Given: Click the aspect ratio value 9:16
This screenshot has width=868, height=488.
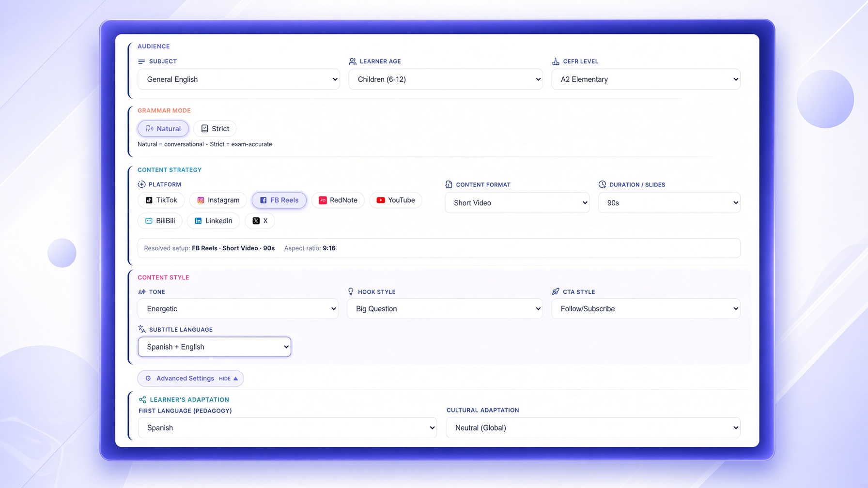Looking at the screenshot, I should (x=329, y=248).
